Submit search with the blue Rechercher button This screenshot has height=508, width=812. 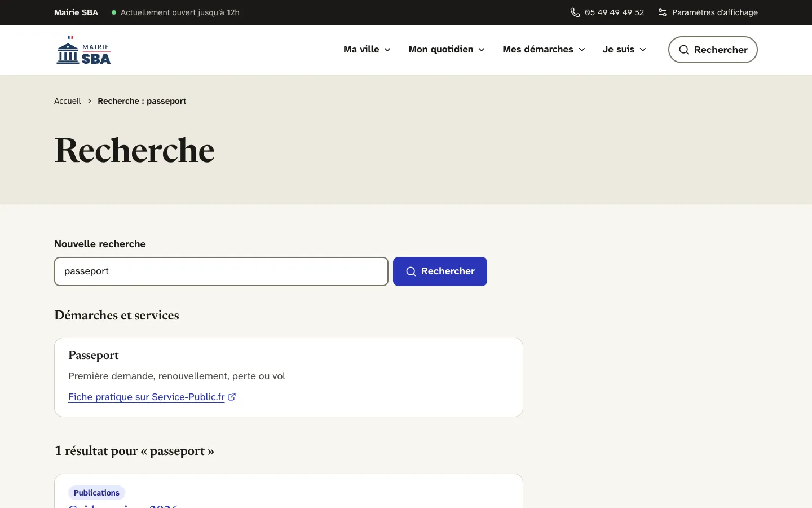(x=440, y=271)
